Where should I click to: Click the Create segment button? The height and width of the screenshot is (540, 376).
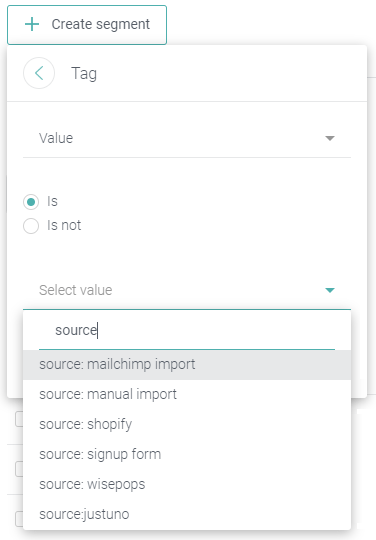(x=87, y=25)
